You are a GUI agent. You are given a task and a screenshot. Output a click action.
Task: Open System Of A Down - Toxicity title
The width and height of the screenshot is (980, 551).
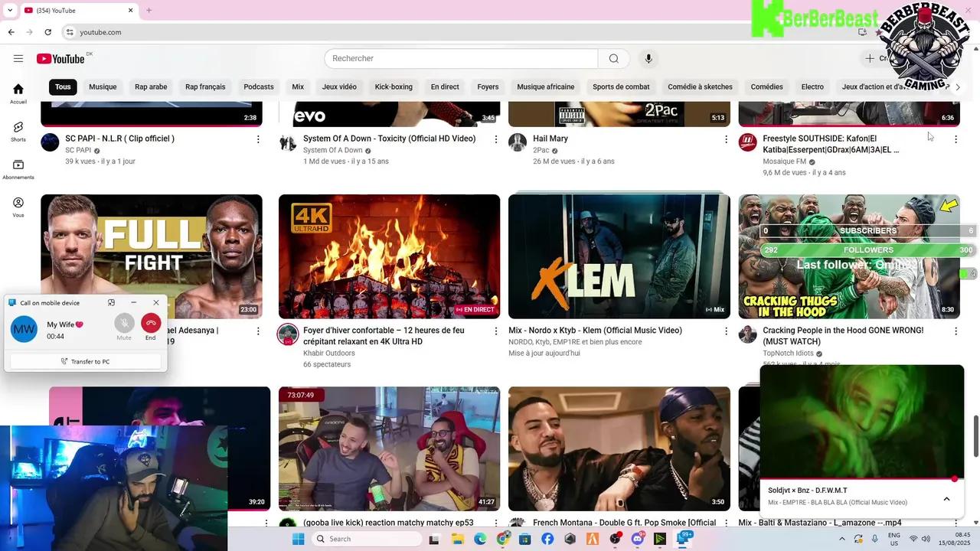click(389, 139)
